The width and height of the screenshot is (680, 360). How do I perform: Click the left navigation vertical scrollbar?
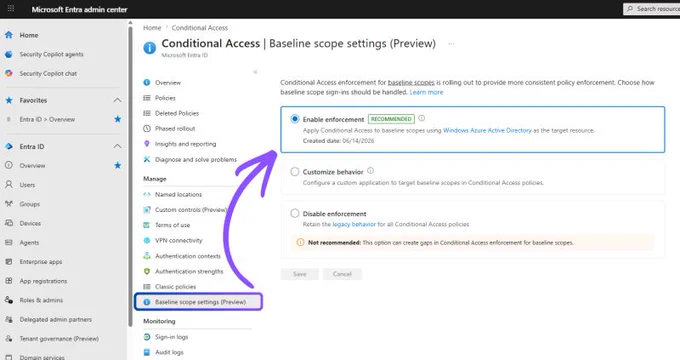131,176
